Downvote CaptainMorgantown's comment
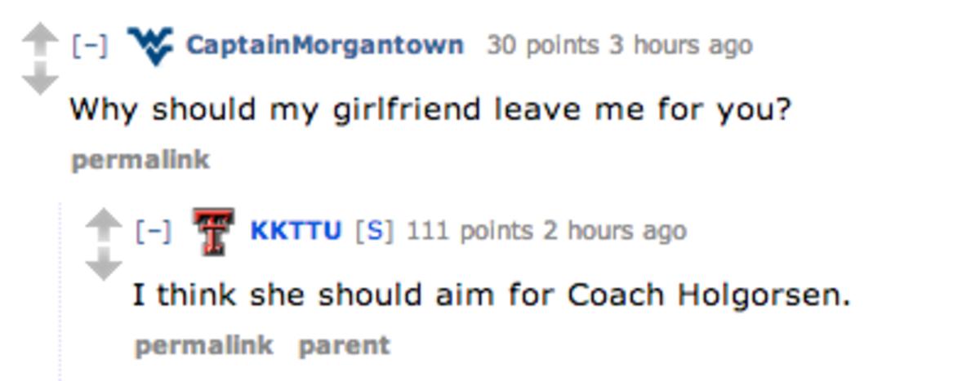 [x=38, y=80]
